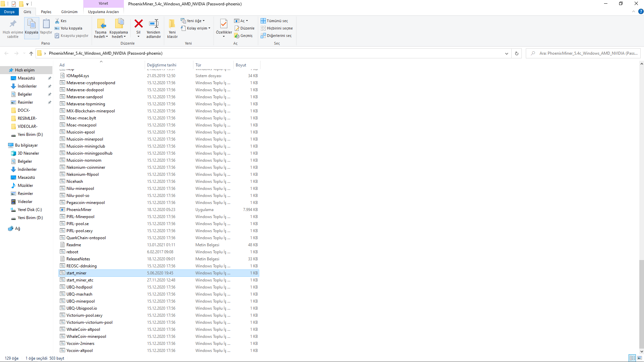
Task: Open recent locations dropdown arrow
Action: coord(24,53)
